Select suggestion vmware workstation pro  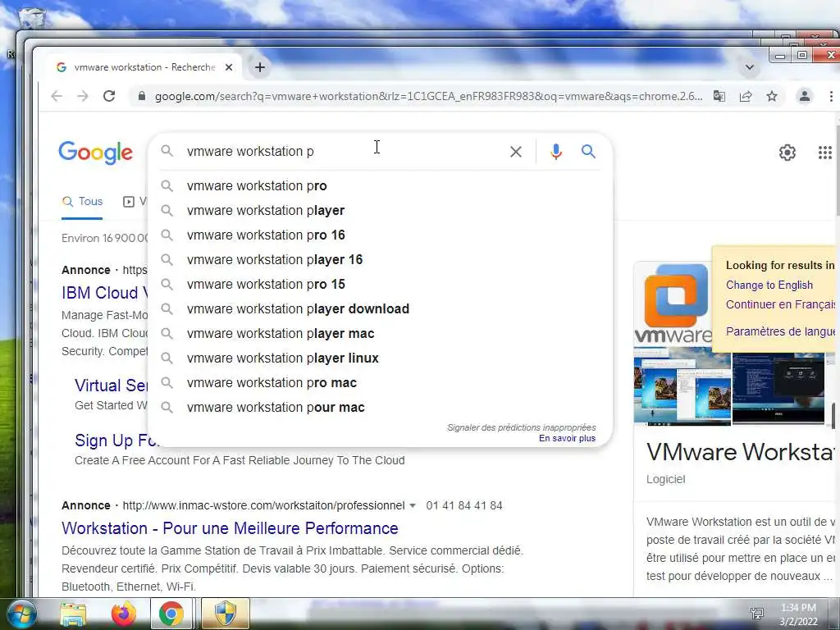[x=381, y=186]
